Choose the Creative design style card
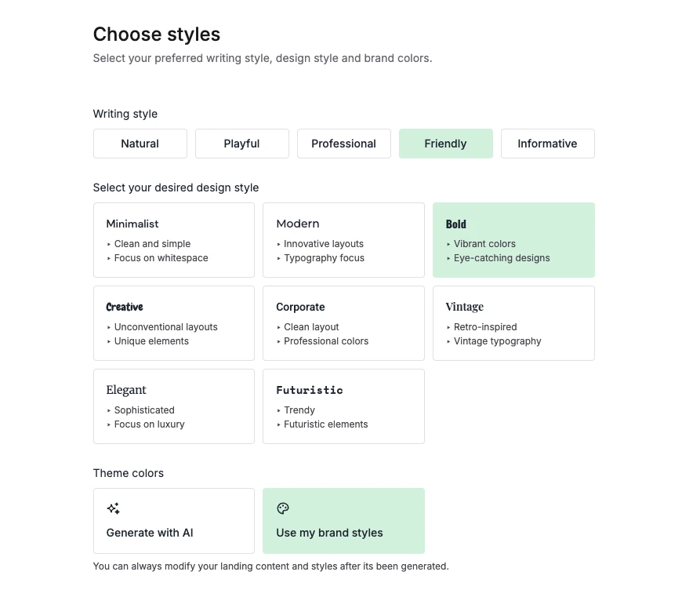This screenshot has height=608, width=700. click(x=173, y=322)
